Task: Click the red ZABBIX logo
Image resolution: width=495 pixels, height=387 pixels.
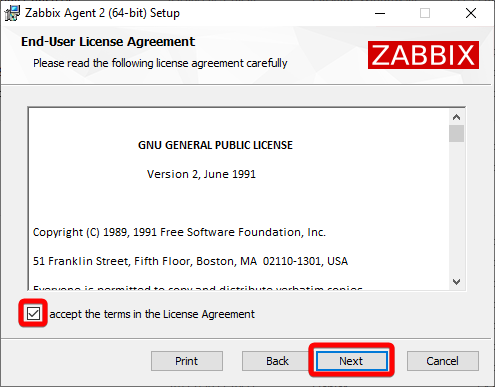Action: tap(423, 55)
